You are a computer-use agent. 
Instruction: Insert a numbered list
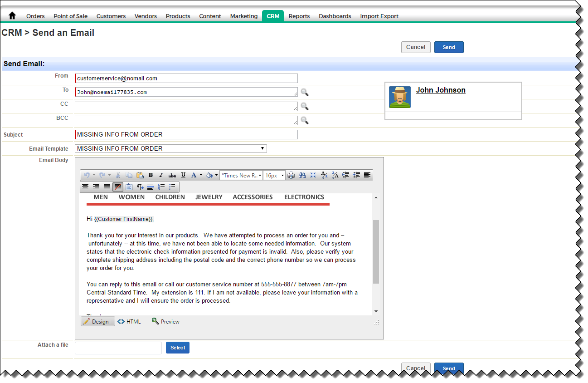tap(161, 187)
